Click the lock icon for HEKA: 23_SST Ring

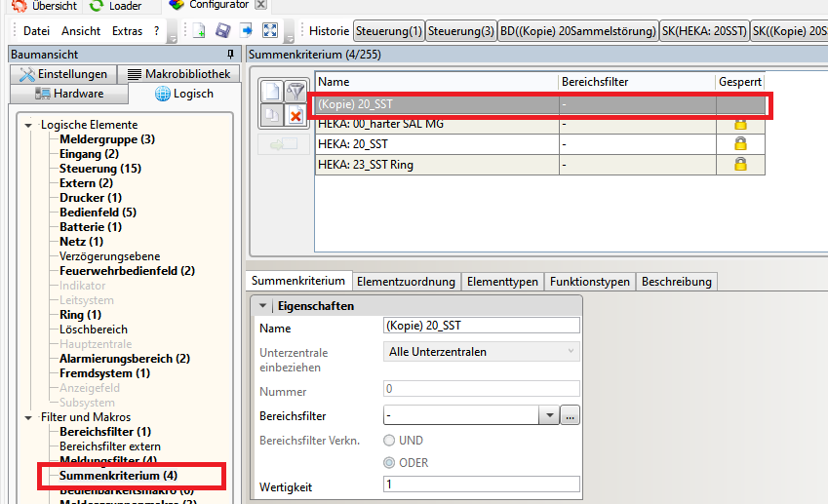click(x=740, y=164)
